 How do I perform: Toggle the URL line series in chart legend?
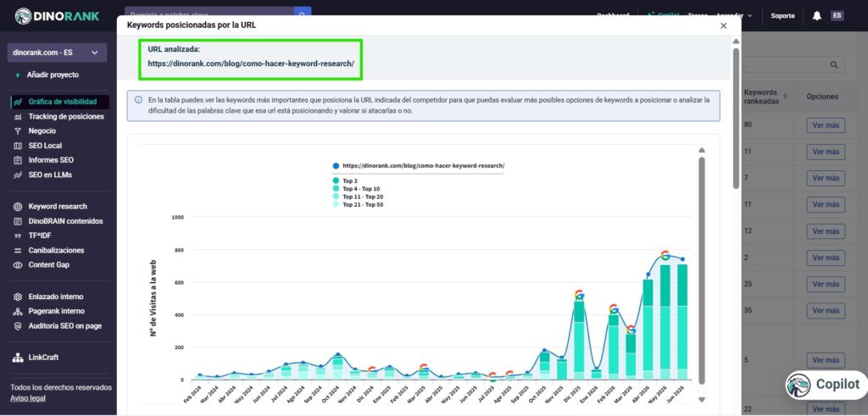[419, 165]
